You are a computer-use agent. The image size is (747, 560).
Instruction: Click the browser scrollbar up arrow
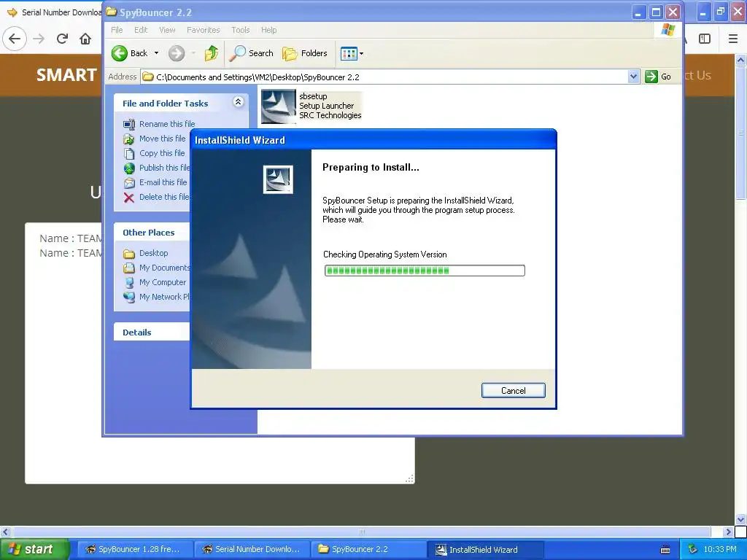pos(740,60)
